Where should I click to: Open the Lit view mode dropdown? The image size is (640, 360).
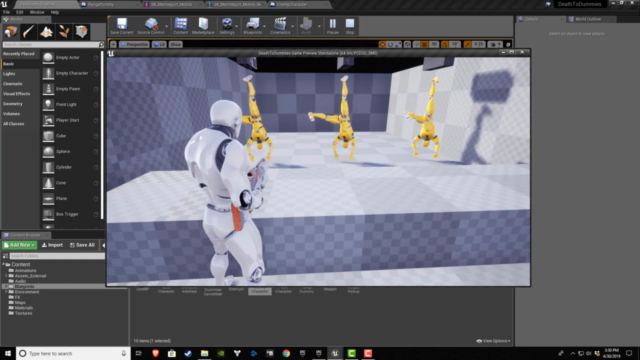click(x=159, y=44)
